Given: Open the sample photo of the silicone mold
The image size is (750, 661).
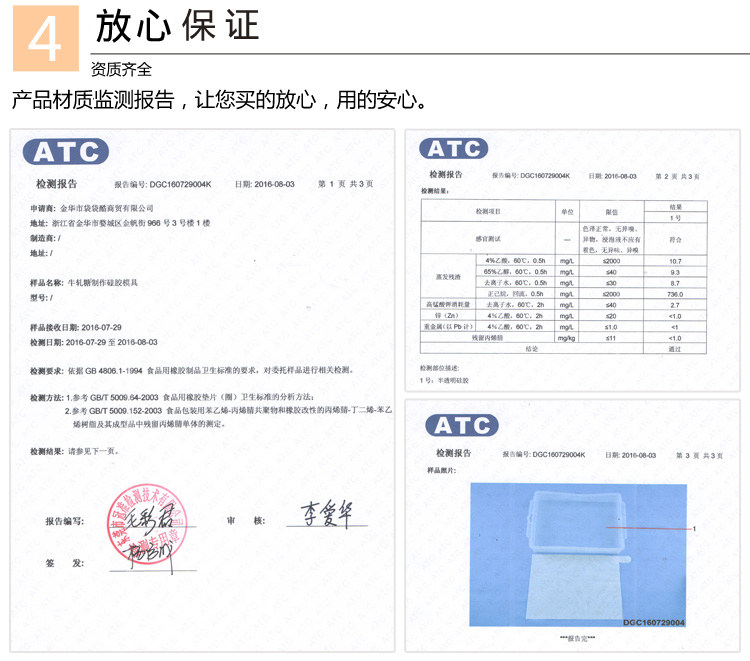Looking at the screenshot, I should (578, 555).
